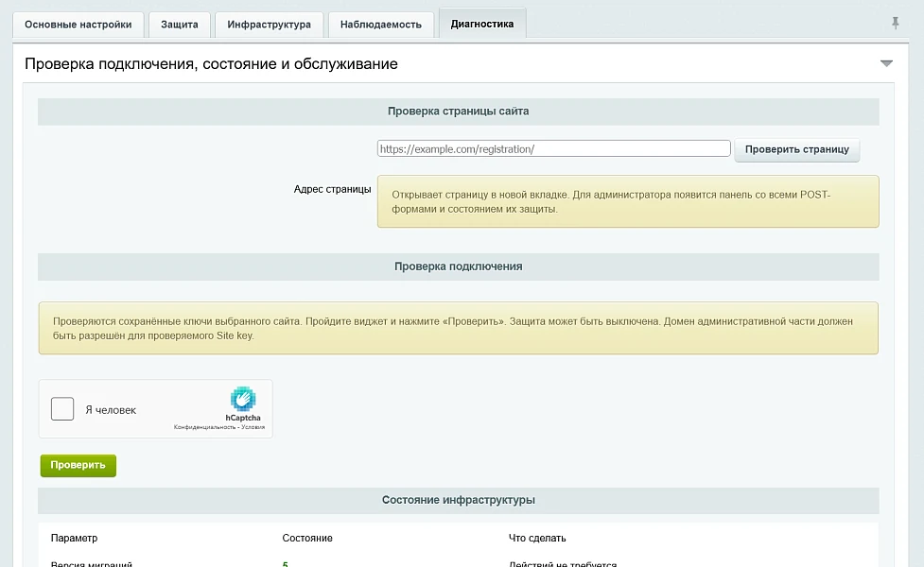The height and width of the screenshot is (567, 924).
Task: Click the Проверка подключения section header
Action: click(458, 266)
